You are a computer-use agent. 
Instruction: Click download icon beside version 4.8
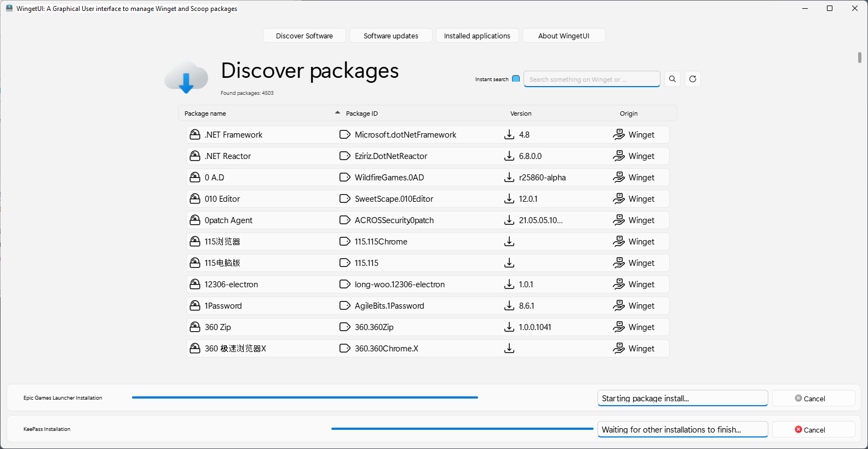pyautogui.click(x=509, y=134)
